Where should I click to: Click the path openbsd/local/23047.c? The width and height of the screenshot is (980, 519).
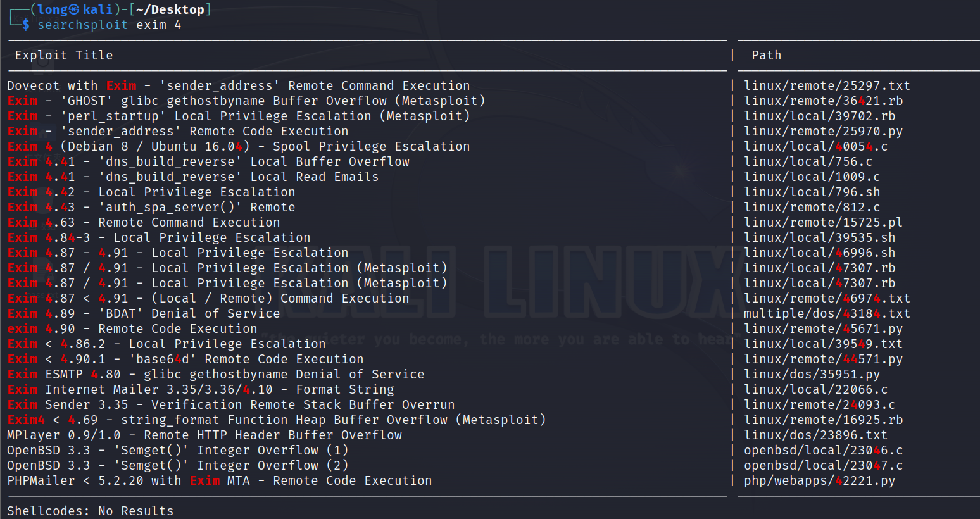[x=824, y=465]
